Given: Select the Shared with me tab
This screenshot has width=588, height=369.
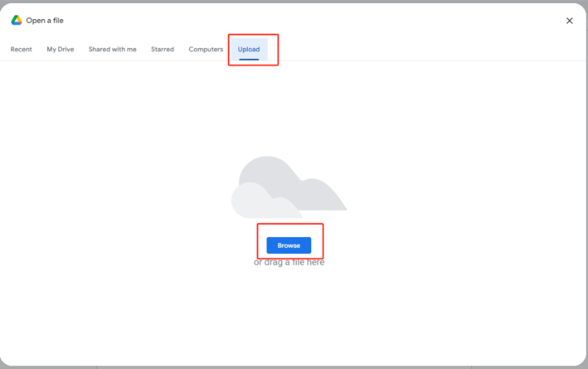Looking at the screenshot, I should click(112, 49).
